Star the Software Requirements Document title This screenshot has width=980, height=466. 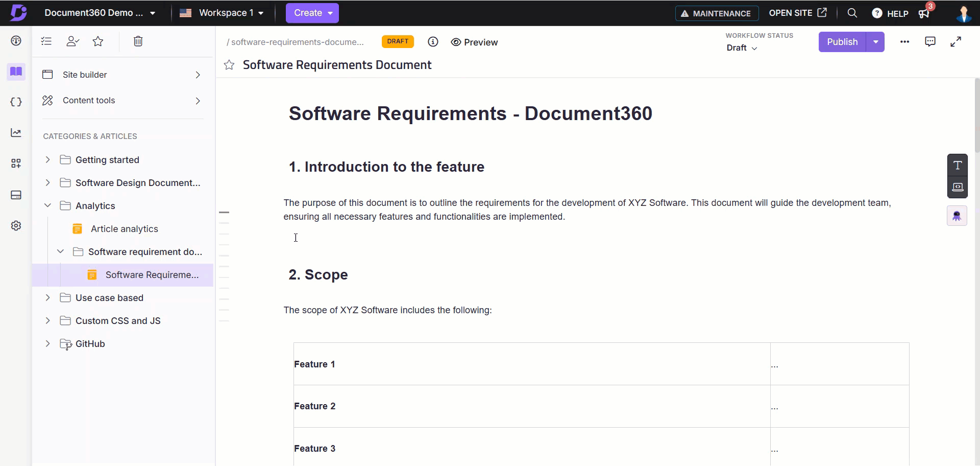point(229,65)
